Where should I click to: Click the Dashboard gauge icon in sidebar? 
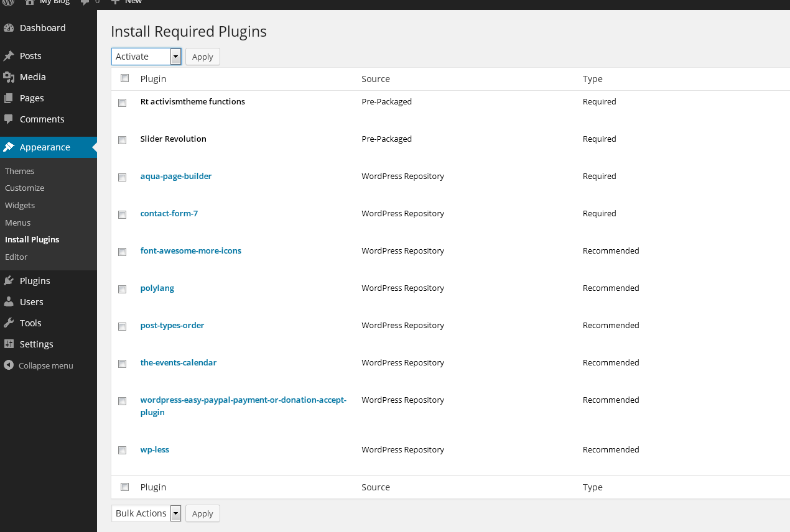point(9,28)
